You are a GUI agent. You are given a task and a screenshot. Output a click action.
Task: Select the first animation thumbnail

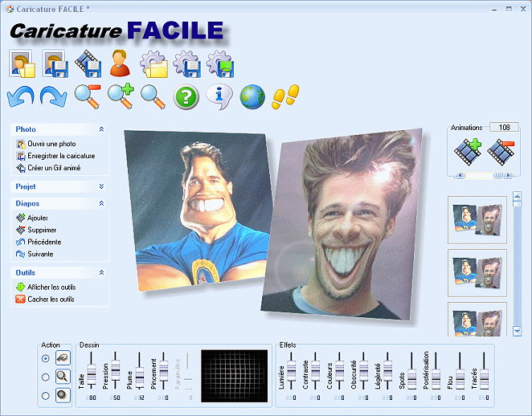pos(477,220)
